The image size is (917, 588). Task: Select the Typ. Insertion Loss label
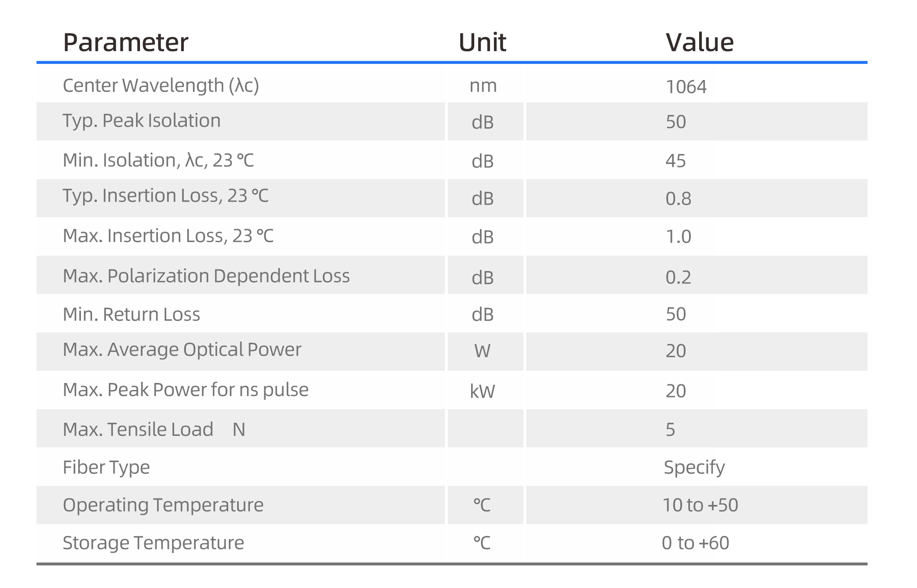click(x=165, y=195)
